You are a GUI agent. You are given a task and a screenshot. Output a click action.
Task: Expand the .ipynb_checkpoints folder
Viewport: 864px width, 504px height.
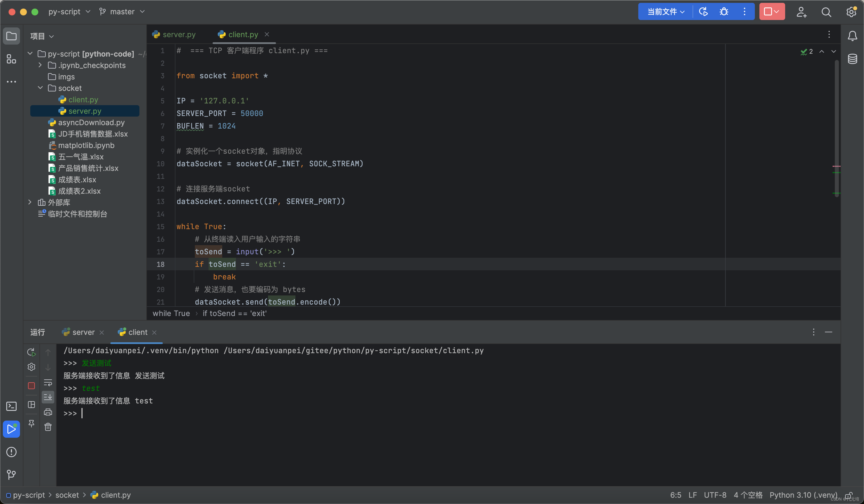(x=40, y=65)
